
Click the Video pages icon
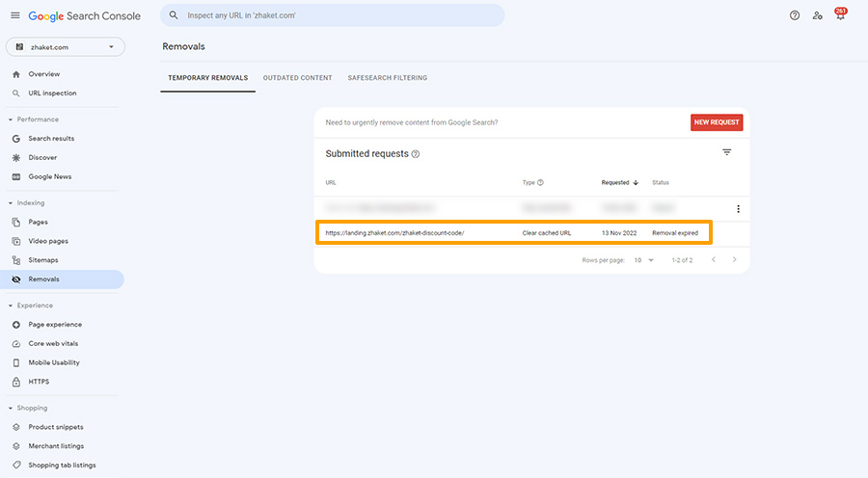(16, 241)
